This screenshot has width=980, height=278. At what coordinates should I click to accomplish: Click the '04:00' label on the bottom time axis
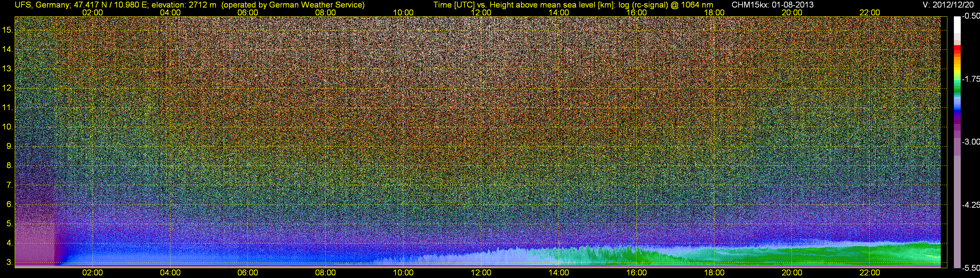click(170, 273)
